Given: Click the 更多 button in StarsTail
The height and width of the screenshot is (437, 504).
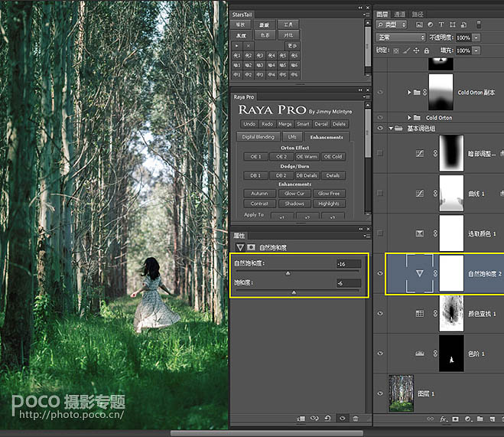Looking at the screenshot, I should (292, 46).
